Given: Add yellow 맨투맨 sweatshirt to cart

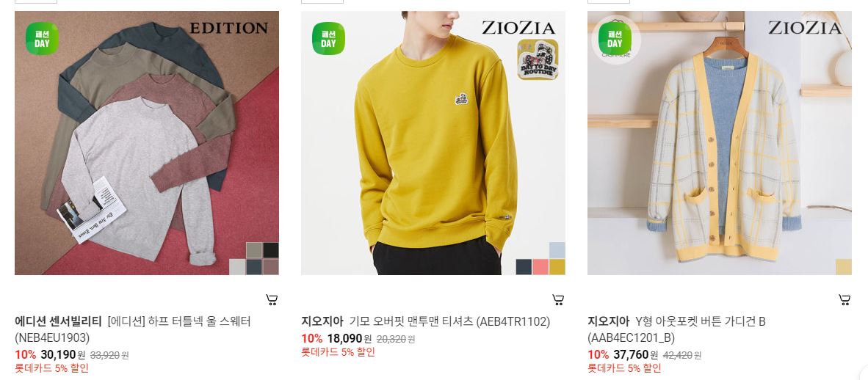Looking at the screenshot, I should [x=558, y=300].
